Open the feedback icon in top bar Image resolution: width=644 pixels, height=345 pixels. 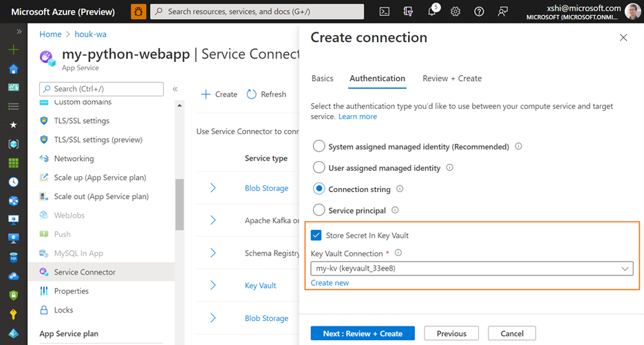click(x=502, y=12)
